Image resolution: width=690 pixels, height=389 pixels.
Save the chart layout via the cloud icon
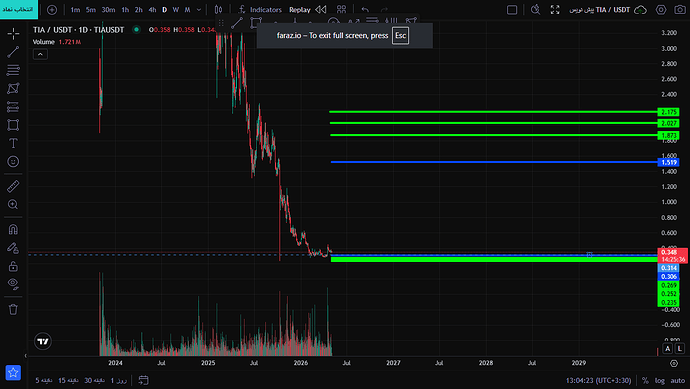640,10
